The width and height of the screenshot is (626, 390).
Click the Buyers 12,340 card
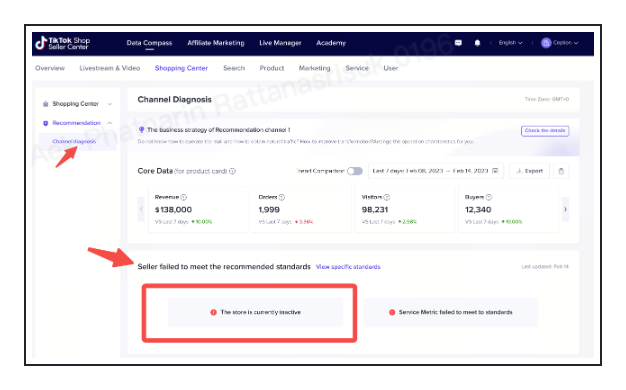pos(508,209)
